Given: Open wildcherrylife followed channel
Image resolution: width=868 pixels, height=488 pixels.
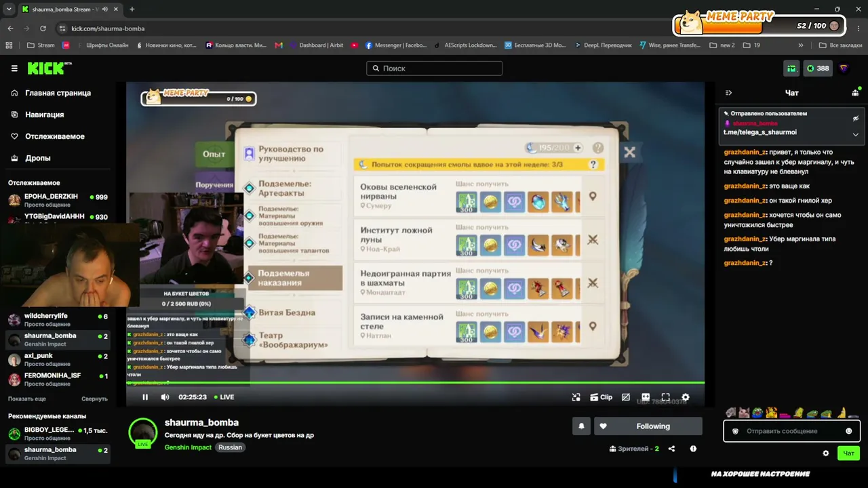Looking at the screenshot, I should tap(58, 320).
